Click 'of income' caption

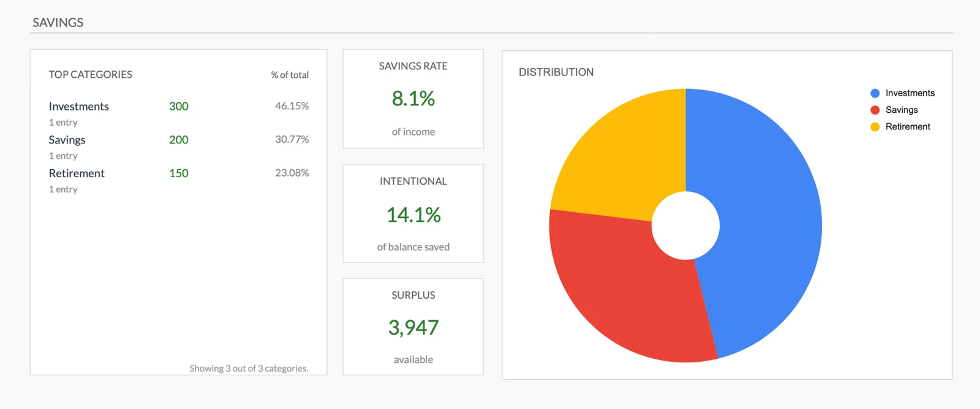tap(413, 132)
